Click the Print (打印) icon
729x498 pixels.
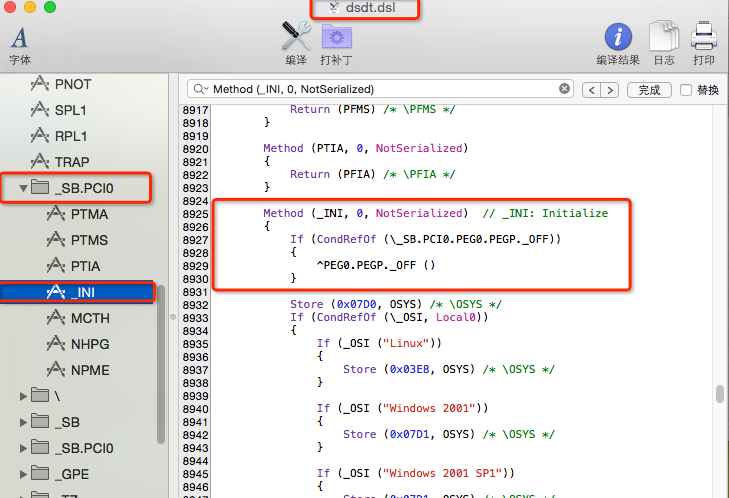coord(704,37)
